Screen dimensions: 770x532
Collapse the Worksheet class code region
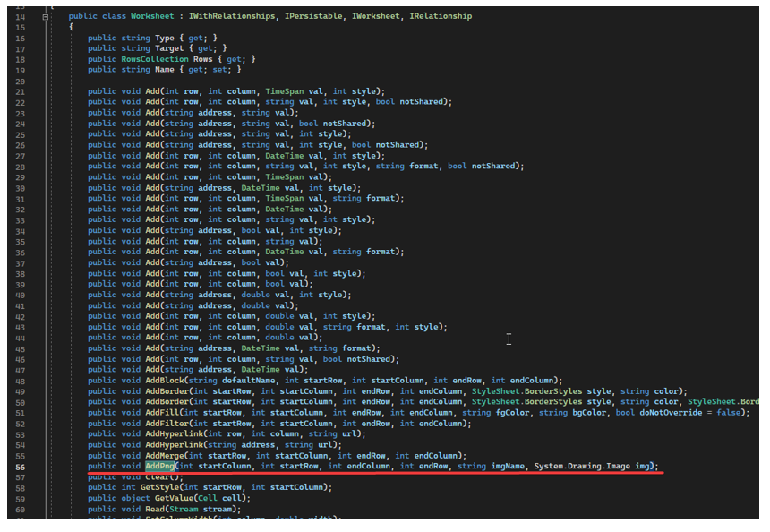click(x=46, y=16)
